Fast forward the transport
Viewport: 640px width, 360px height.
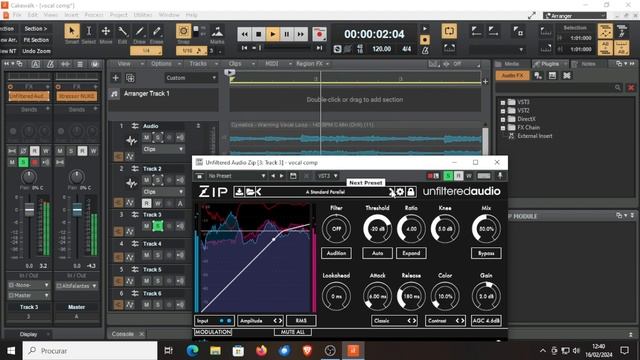pyautogui.click(x=301, y=34)
